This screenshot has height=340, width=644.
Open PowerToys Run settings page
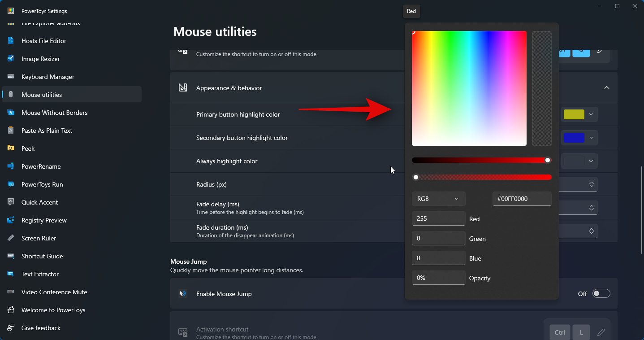pos(42,184)
